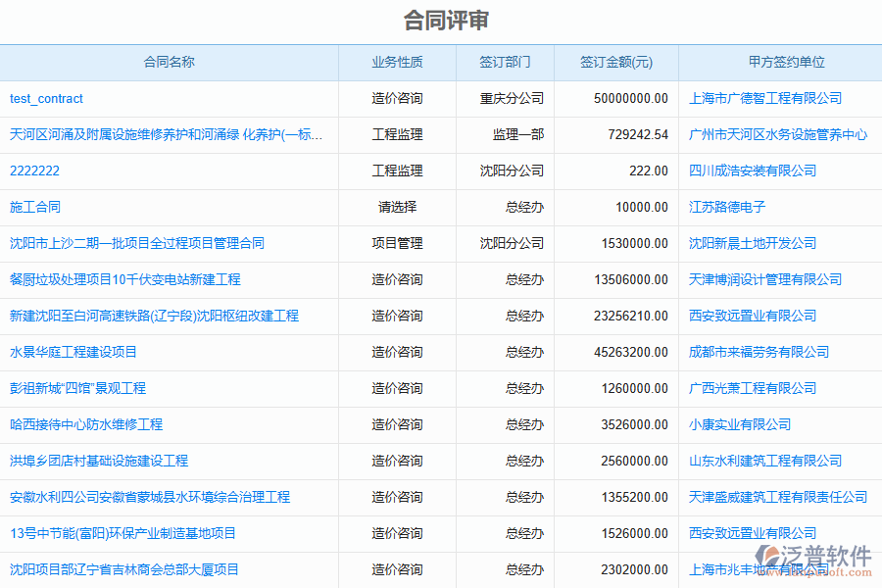Viewport: 882px width, 588px height.
Task: Open 洪埠乡团店村基础设施建设工程 contract
Action: [x=99, y=461]
